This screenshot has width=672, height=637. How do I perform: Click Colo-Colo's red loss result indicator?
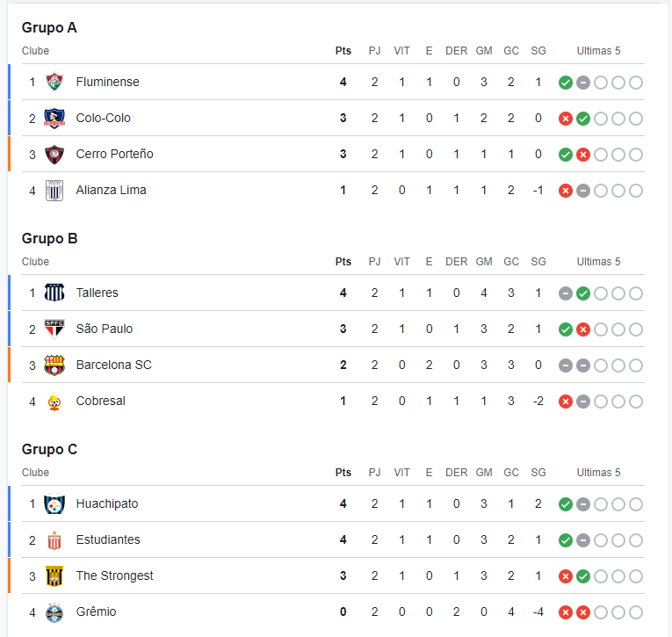[x=566, y=119]
